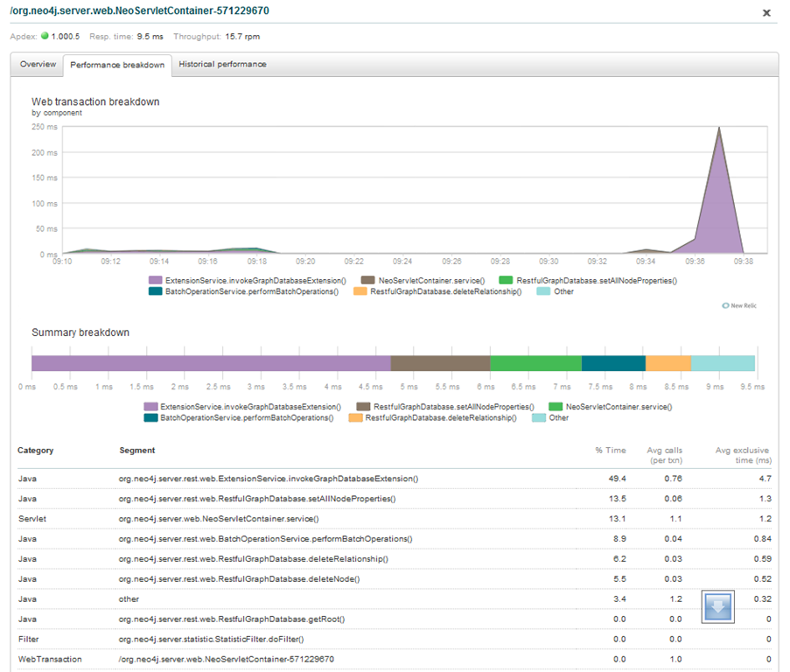Open the Historical performance tab
790x672 pixels.
(222, 65)
